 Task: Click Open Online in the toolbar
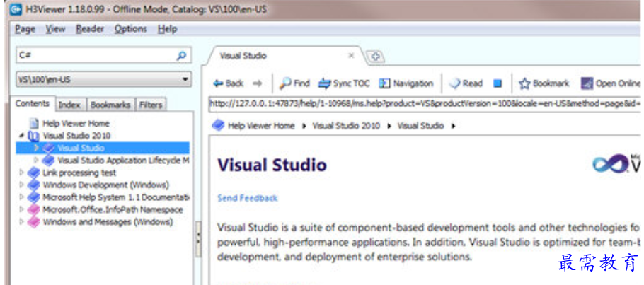[x=611, y=83]
